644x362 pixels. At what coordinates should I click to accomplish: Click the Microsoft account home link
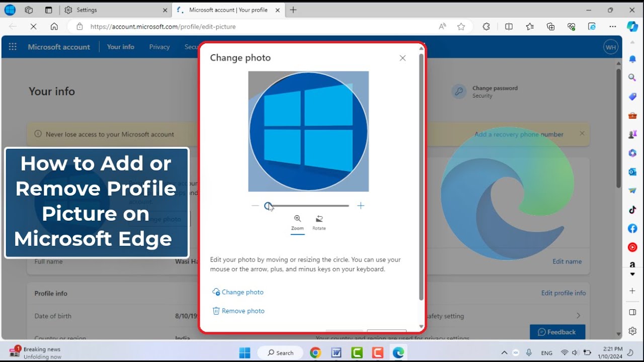point(59,47)
